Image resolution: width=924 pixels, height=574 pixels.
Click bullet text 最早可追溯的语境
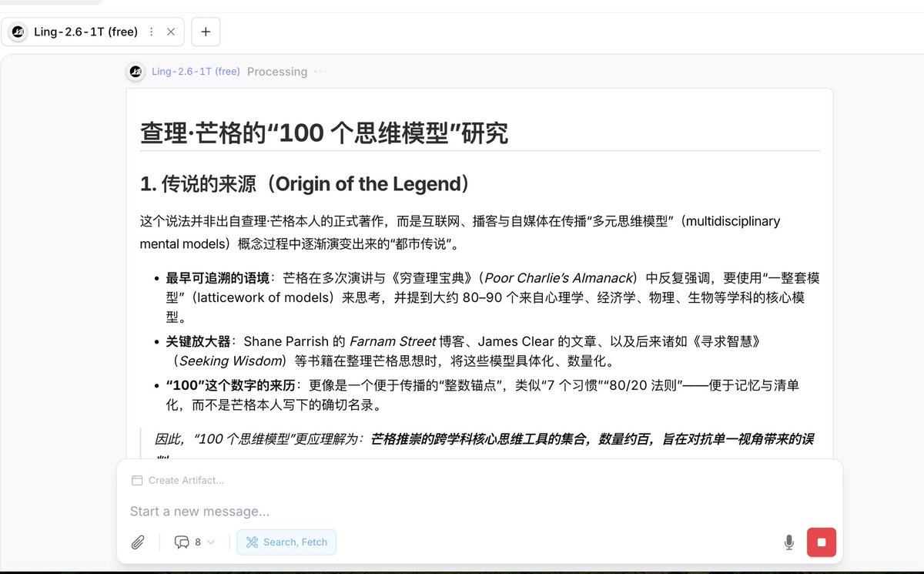coord(217,278)
